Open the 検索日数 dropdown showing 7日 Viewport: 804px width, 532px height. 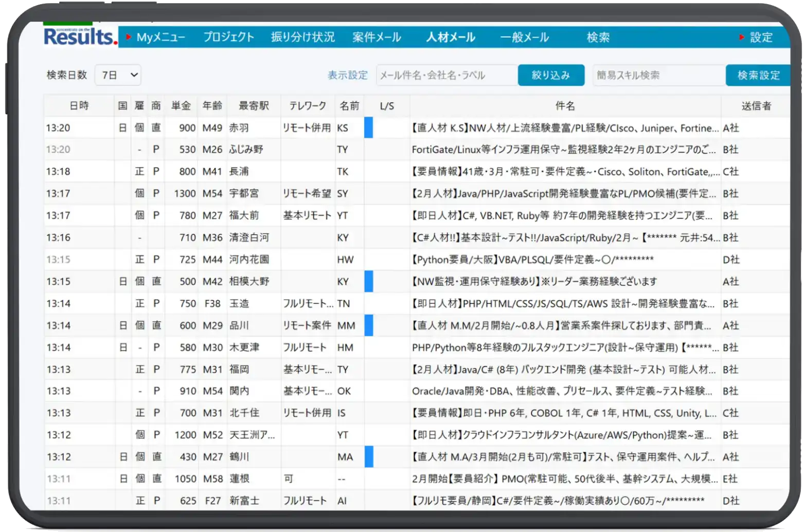point(117,75)
